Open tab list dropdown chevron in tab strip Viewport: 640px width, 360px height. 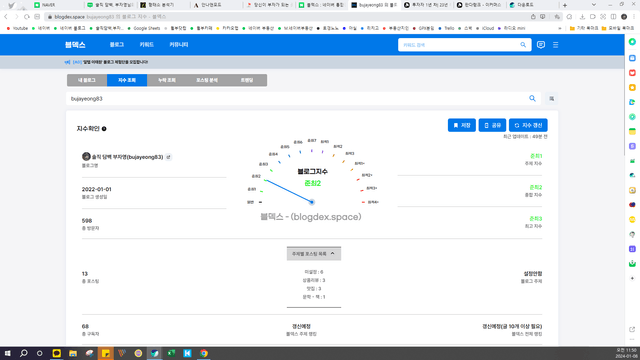(594, 5)
